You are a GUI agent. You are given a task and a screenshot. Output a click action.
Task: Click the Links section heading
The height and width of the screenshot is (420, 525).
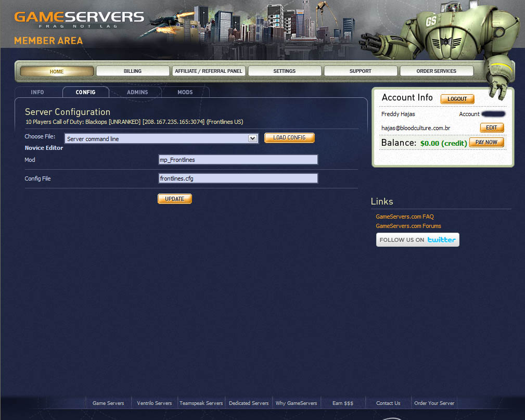[x=382, y=201]
